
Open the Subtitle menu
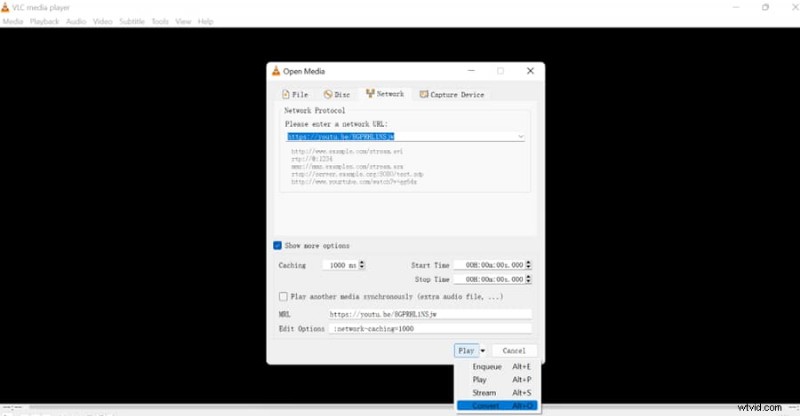point(132,21)
